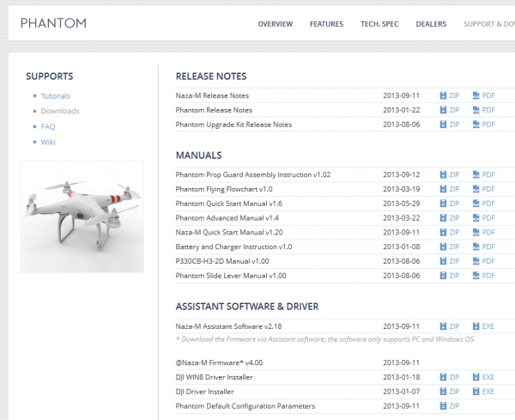Select Downloads in Supports sidebar
The image size is (515, 420).
point(60,111)
